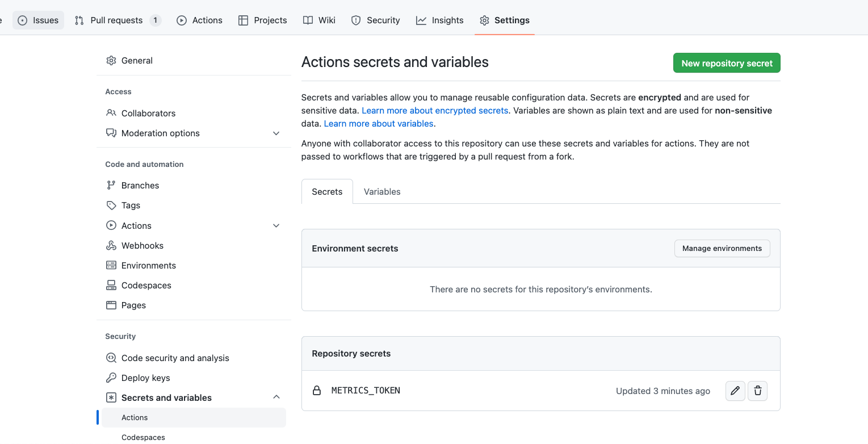The image size is (868, 444).
Task: Click the server icon beside Environments
Action: (111, 265)
